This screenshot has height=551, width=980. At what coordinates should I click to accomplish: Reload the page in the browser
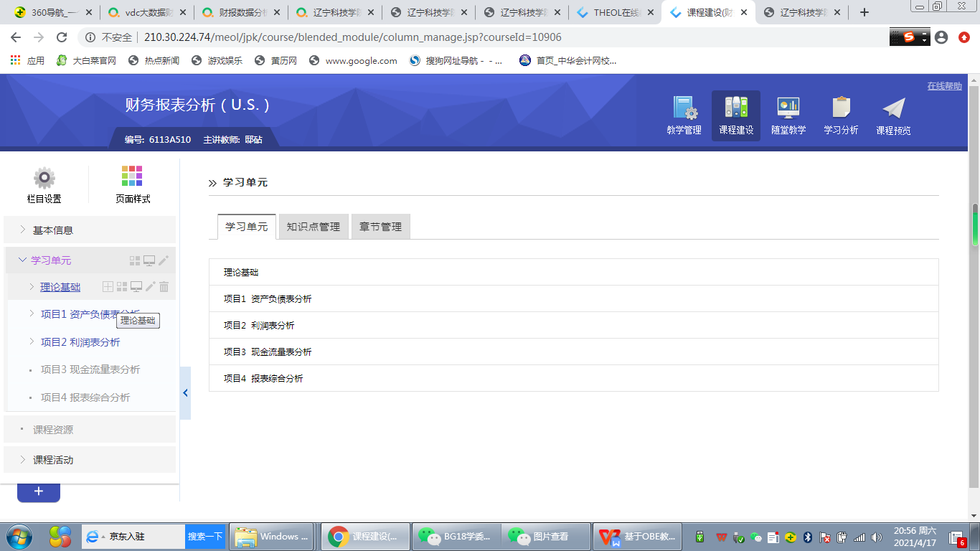(x=62, y=37)
